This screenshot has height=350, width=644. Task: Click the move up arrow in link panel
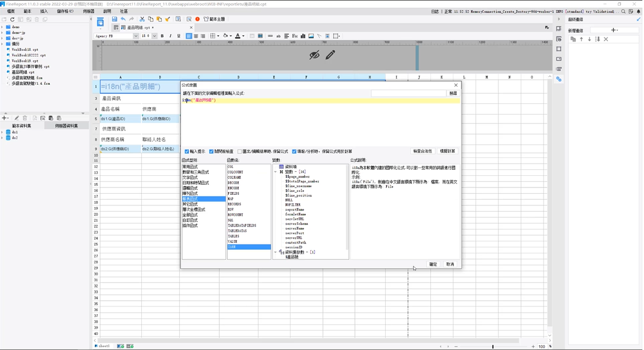tap(581, 40)
